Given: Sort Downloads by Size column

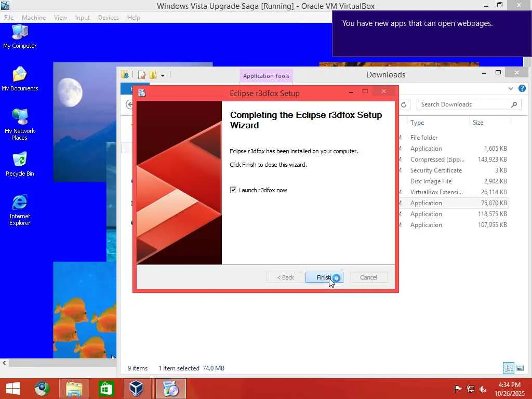Looking at the screenshot, I should pos(478,123).
